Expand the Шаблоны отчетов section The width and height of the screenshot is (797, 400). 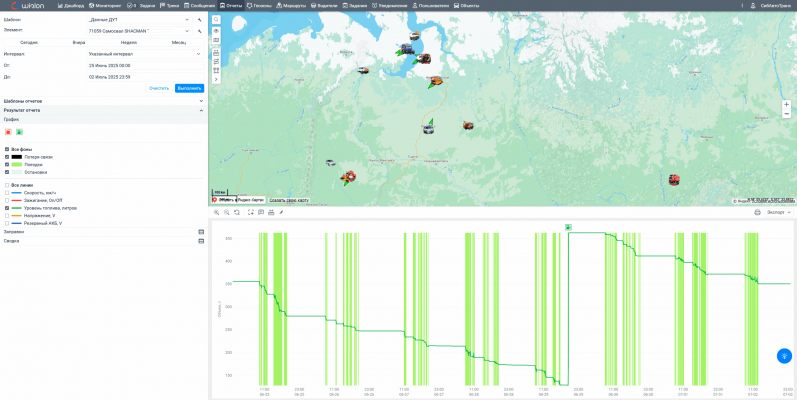(103, 101)
